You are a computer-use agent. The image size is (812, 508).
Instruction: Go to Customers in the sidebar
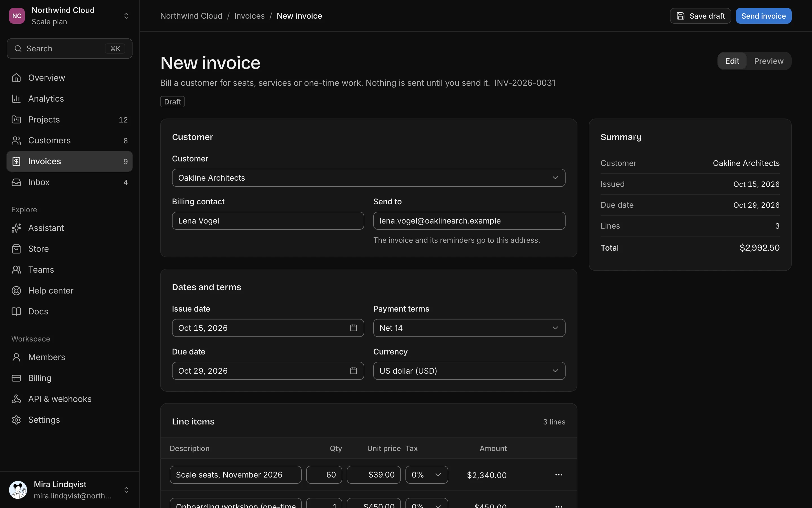(69, 141)
